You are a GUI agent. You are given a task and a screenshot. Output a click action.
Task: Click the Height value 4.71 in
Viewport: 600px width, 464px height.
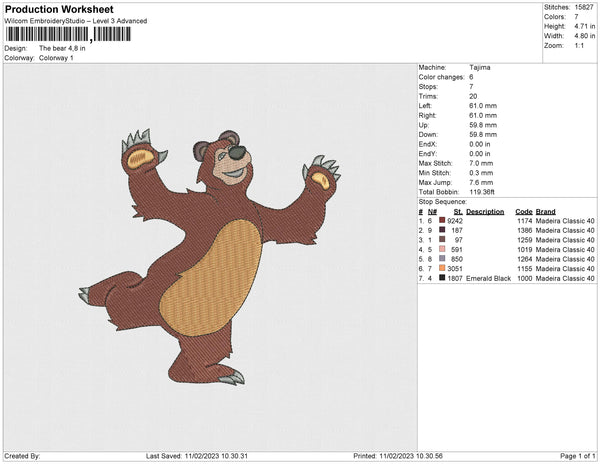584,26
